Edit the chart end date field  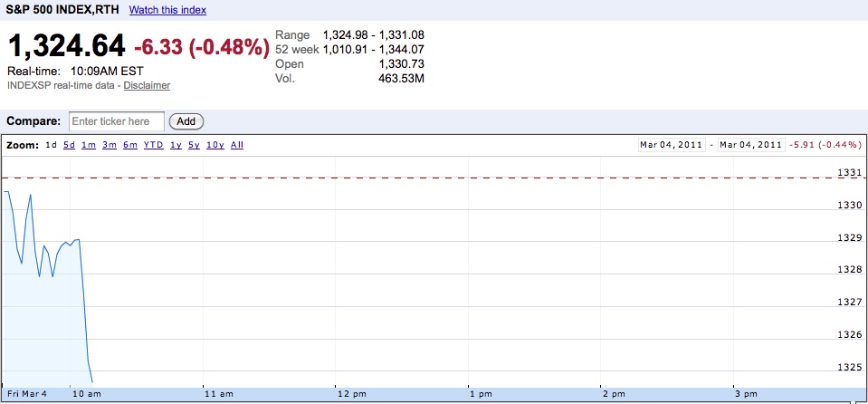pyautogui.click(x=751, y=145)
